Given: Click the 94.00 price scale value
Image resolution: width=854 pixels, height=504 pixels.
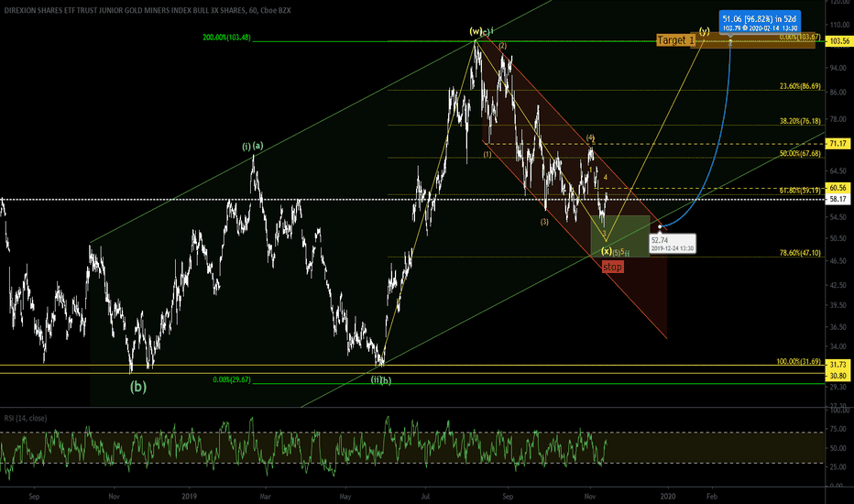Looking at the screenshot, I should 838,68.
